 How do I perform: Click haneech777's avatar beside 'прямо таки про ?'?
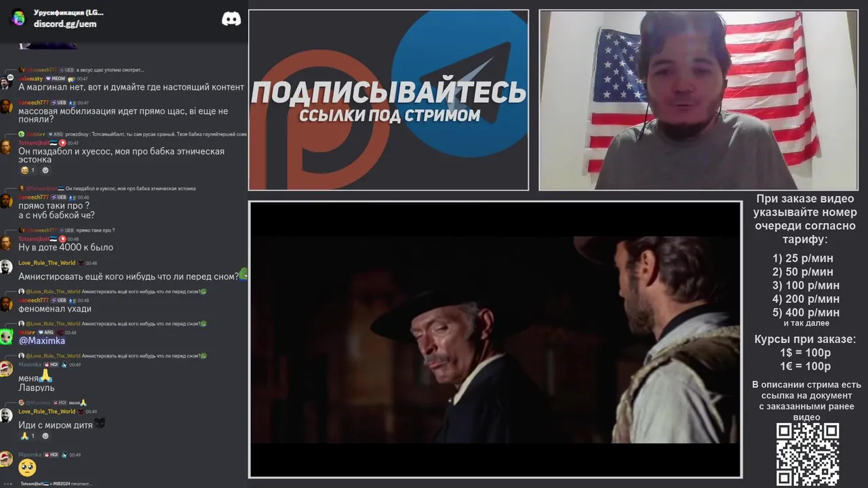pyautogui.click(x=6, y=201)
